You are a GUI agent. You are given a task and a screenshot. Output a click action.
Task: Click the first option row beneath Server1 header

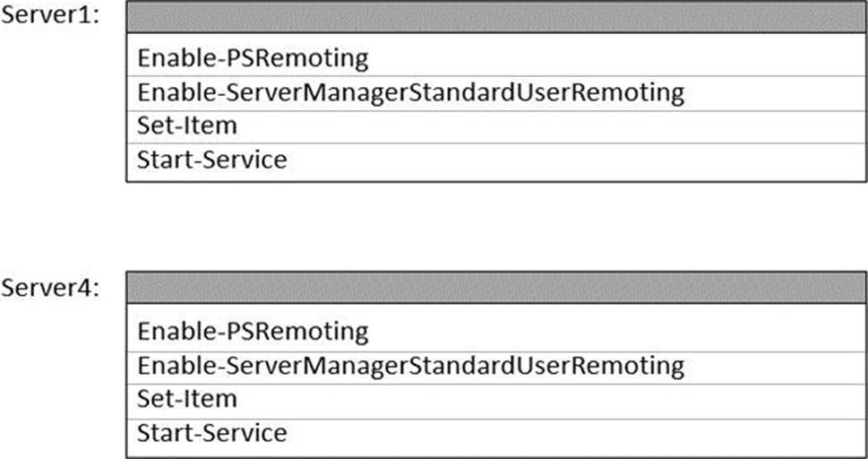pos(495,59)
